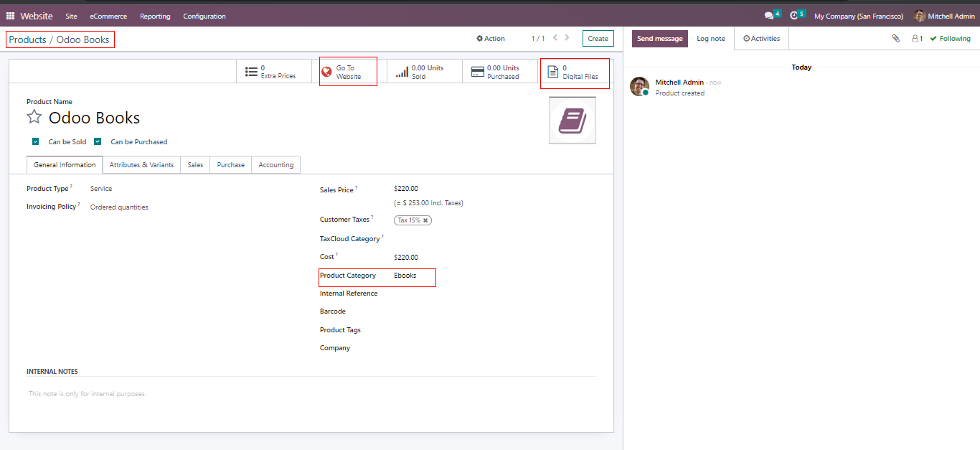Viewport: 980px width, 450px height.
Task: Go to the next record arrow
Action: click(567, 38)
